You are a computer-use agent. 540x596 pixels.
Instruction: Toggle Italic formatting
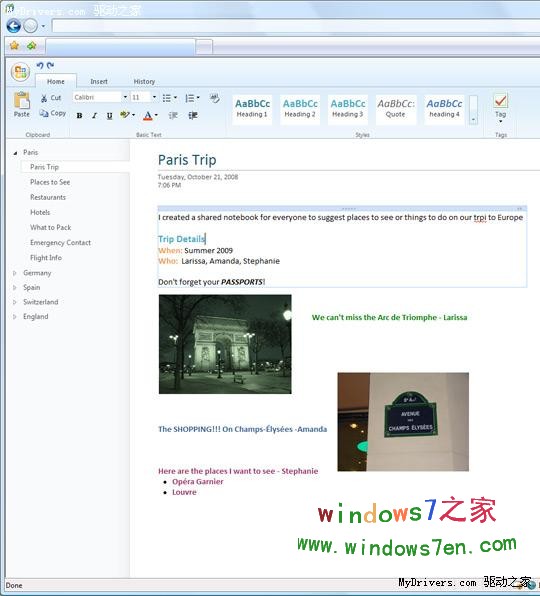[94, 116]
